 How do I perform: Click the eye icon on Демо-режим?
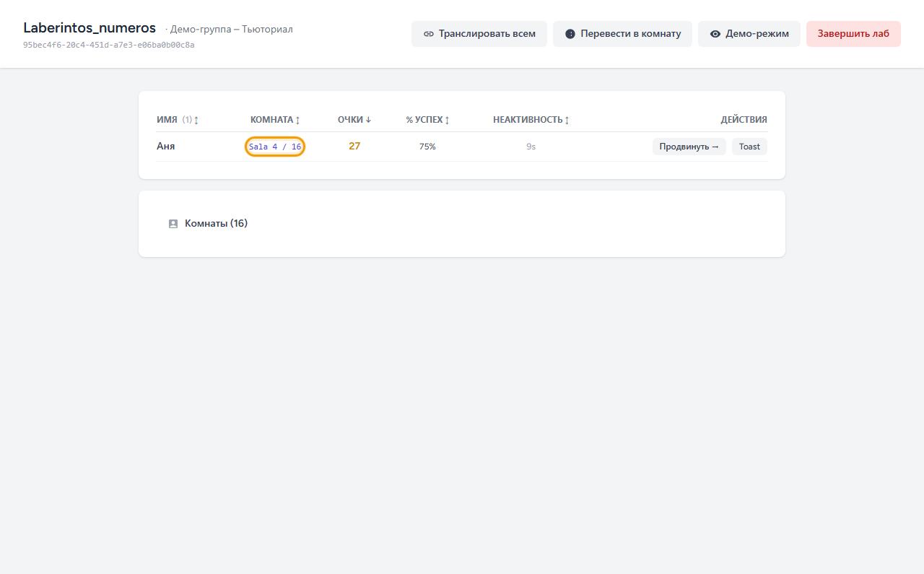click(x=715, y=34)
